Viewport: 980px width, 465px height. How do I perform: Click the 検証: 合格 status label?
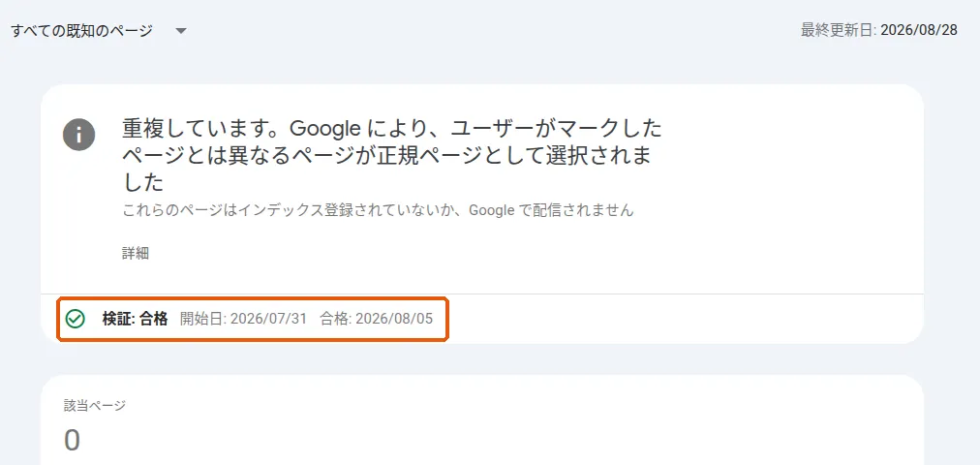tap(135, 319)
